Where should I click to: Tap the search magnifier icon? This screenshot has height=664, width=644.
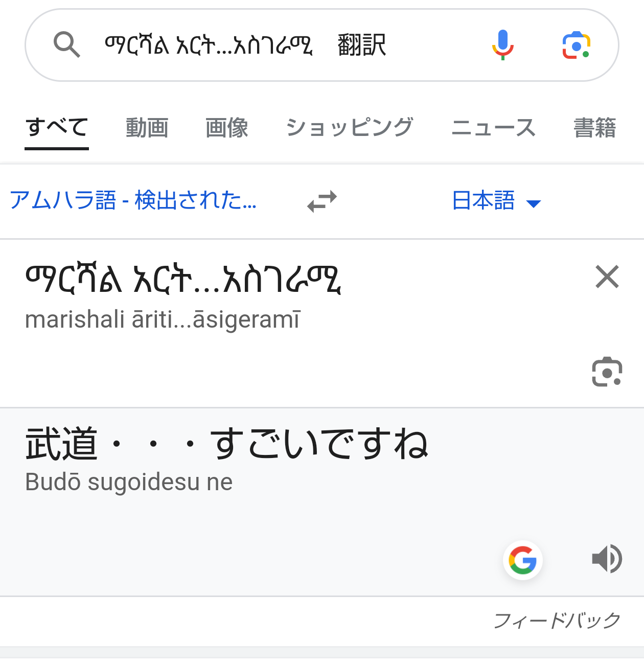pos(67,44)
